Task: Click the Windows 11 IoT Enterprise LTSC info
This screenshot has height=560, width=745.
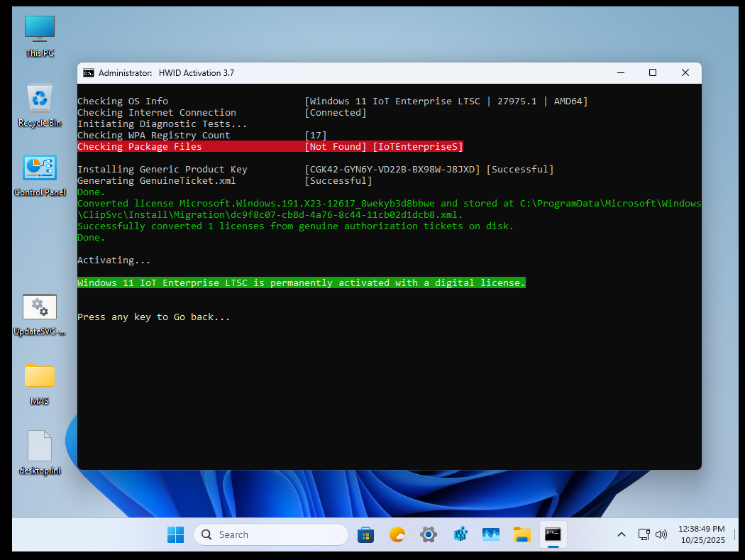Action: [x=446, y=101]
